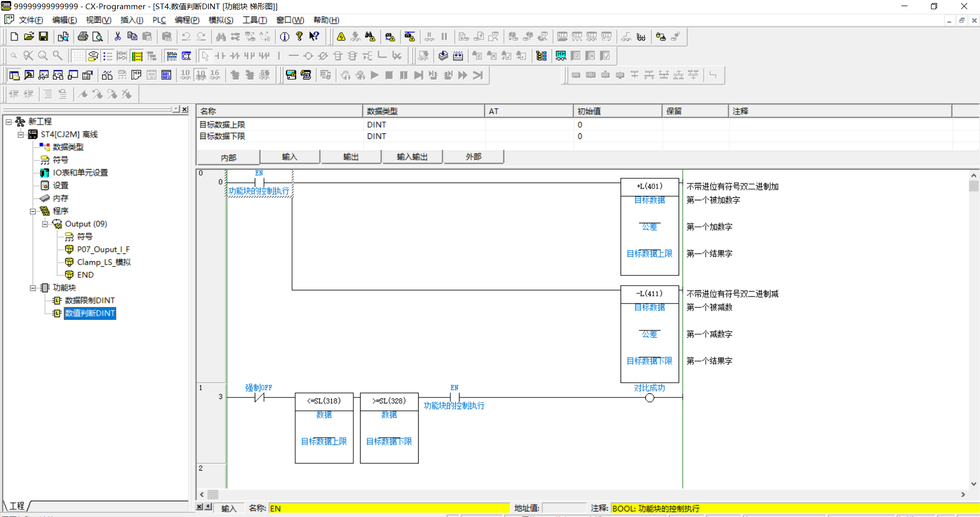Click the yellow warning Compile icon

[x=341, y=36]
